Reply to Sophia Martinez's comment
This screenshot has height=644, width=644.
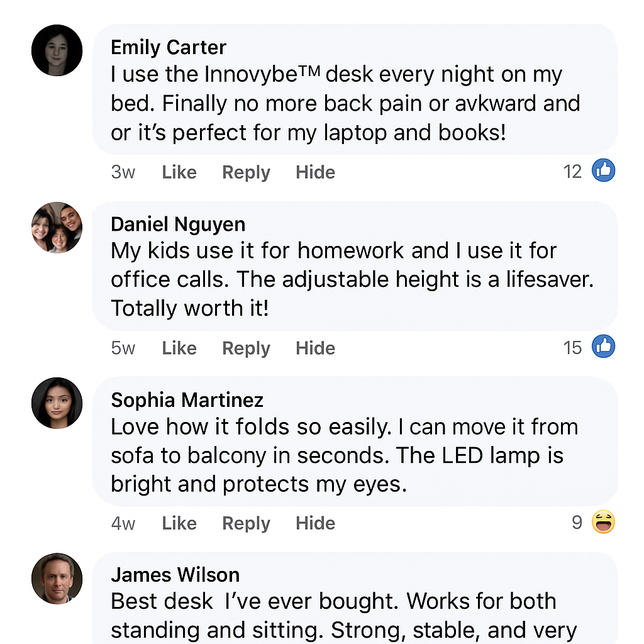(246, 523)
